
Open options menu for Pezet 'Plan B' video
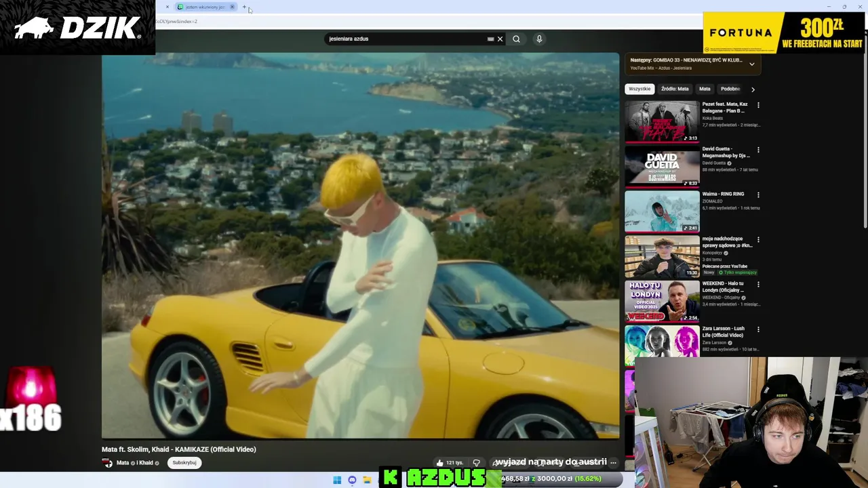[758, 105]
